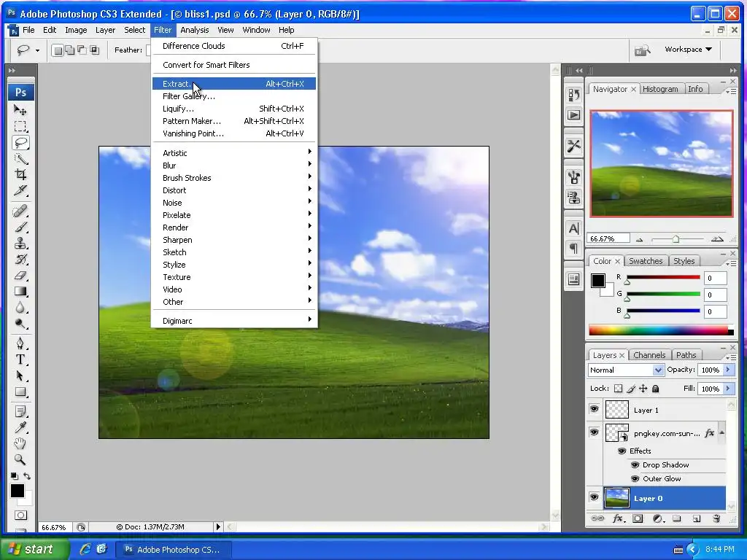Create a new layer group
This screenshot has height=560, width=747.
(x=676, y=518)
